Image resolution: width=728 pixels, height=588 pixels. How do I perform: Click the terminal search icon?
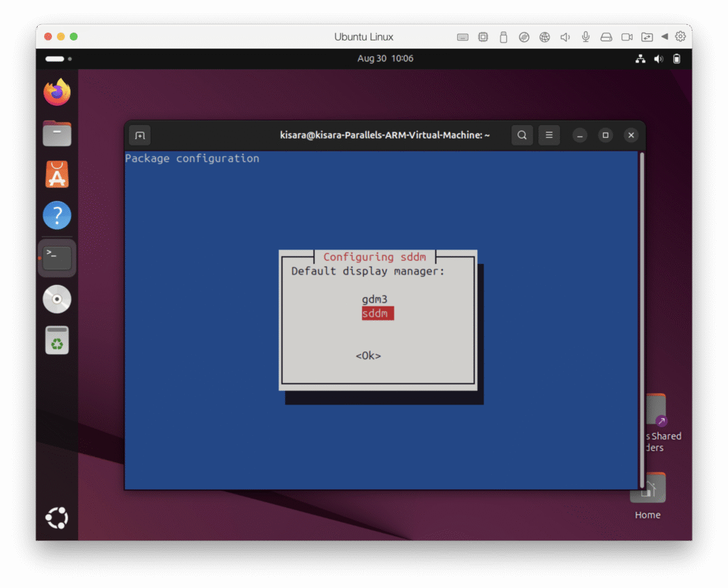tap(522, 135)
